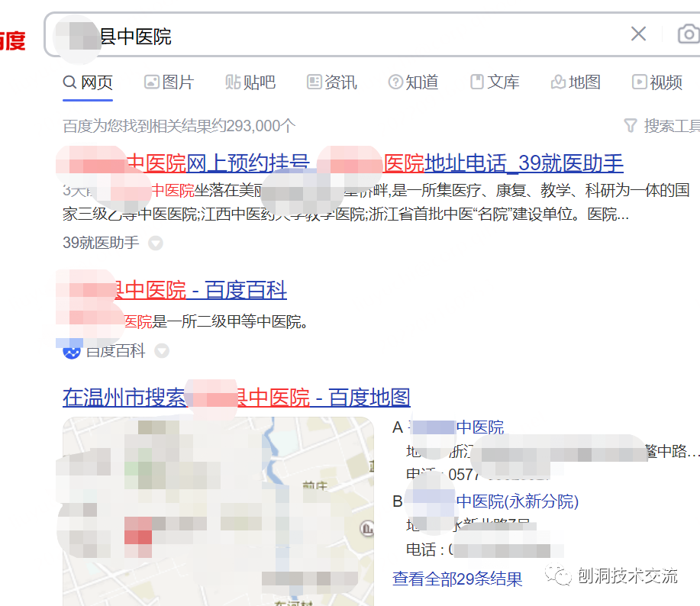Click the 39就医助手 source label
The height and width of the screenshot is (606, 700).
coord(101,243)
